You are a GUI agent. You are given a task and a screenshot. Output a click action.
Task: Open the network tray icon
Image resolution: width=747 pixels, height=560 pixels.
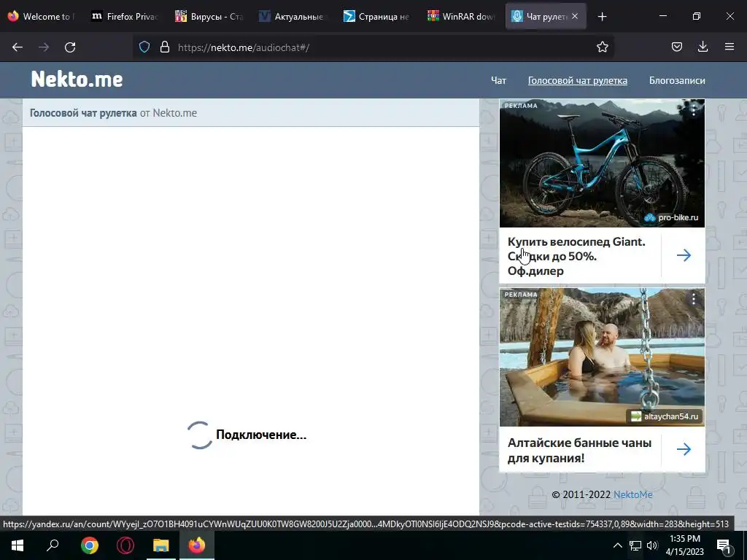pos(635,545)
